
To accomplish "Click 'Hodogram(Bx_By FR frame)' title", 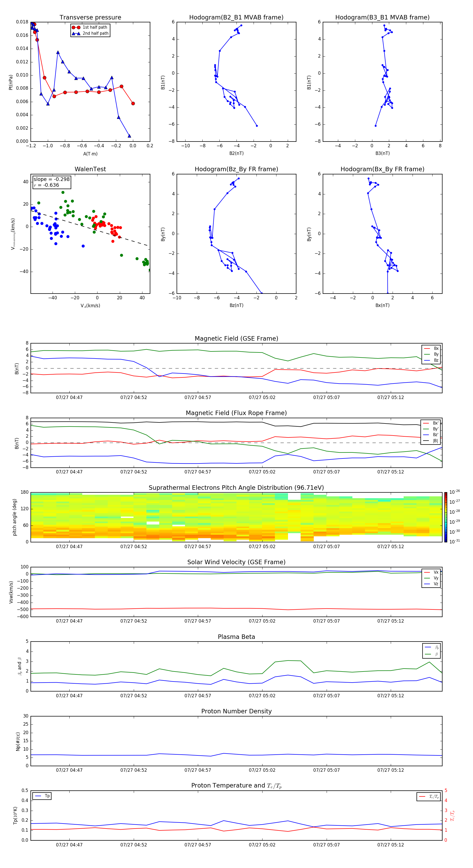I will pyautogui.click(x=382, y=169).
